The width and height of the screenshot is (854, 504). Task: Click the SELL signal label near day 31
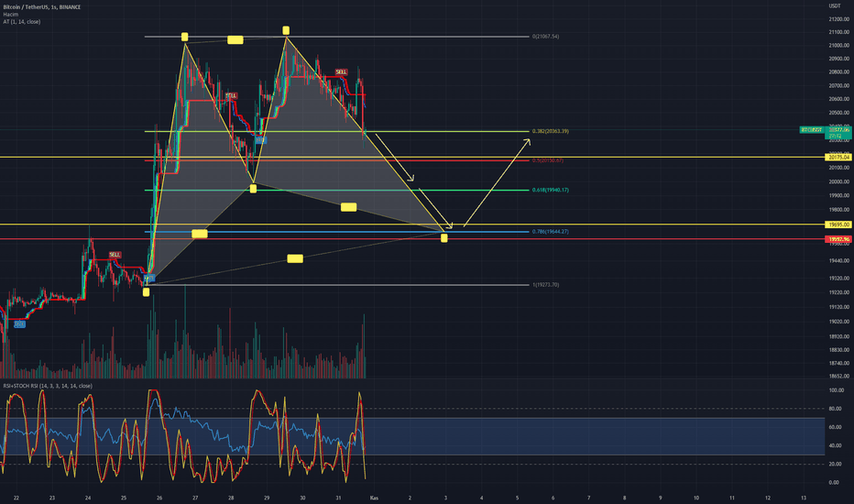[x=341, y=71]
